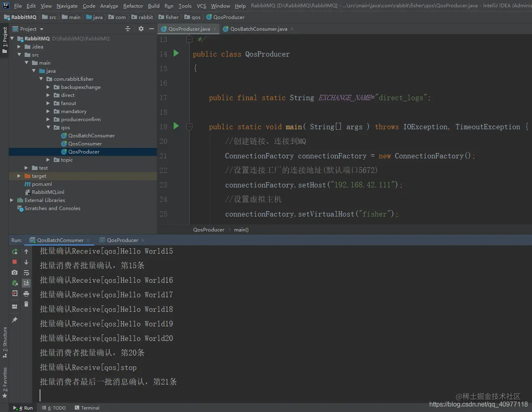This screenshot has width=532, height=412.
Task: Collapse the qos package
Action: pyautogui.click(x=48, y=127)
